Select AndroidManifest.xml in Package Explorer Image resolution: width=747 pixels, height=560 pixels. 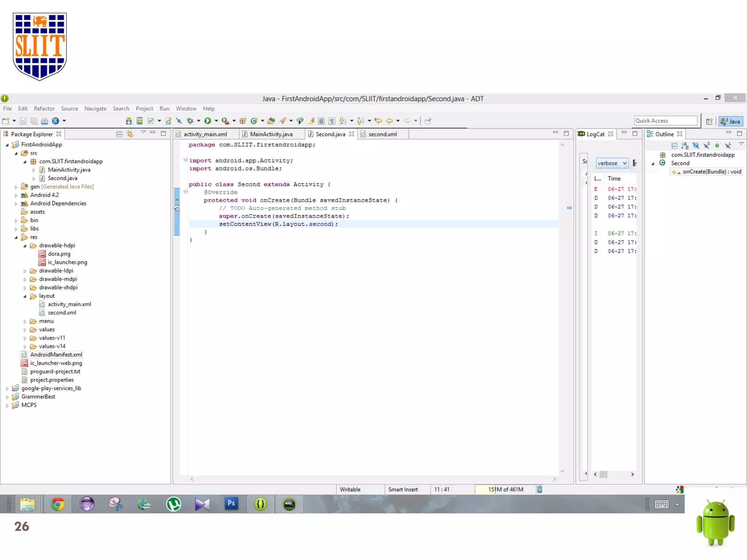(x=56, y=354)
